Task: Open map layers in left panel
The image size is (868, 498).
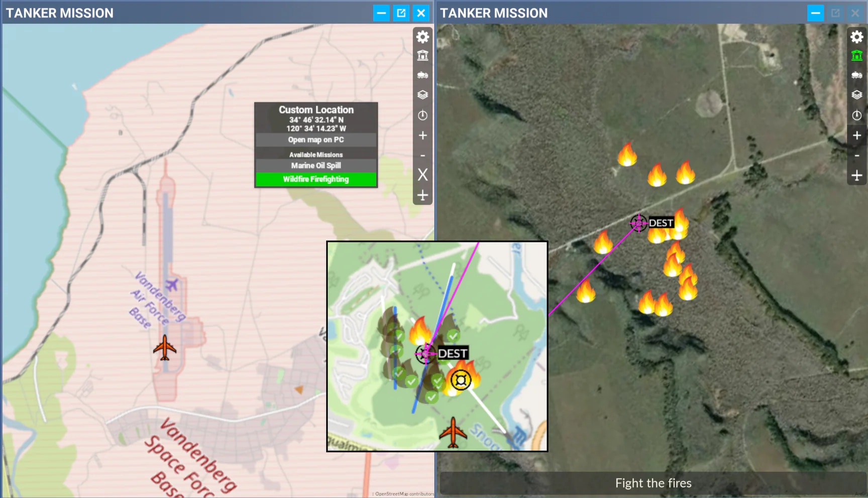Action: [422, 95]
